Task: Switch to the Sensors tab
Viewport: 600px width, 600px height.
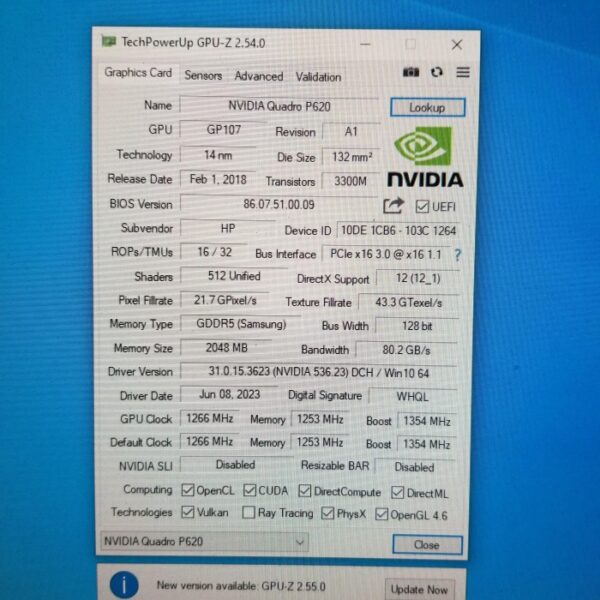Action: [203, 76]
